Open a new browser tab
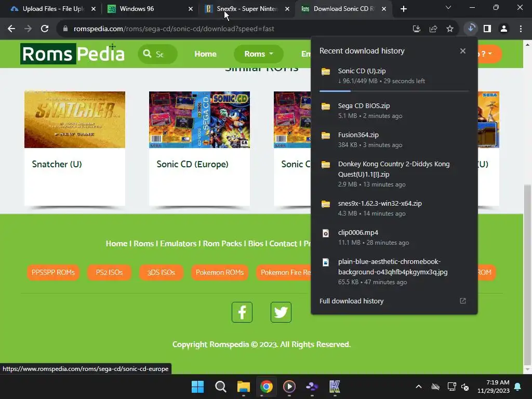The height and width of the screenshot is (399, 532). (403, 9)
